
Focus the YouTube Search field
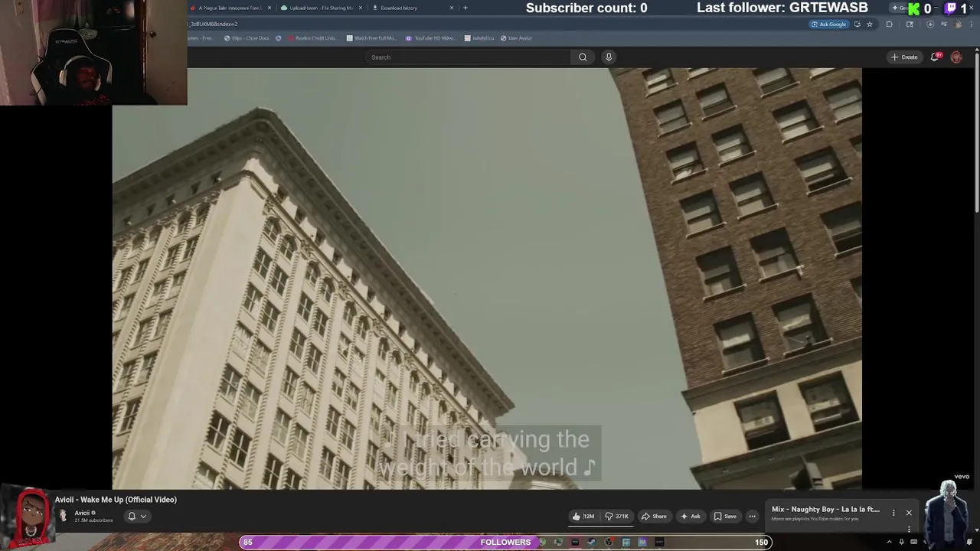click(x=469, y=57)
